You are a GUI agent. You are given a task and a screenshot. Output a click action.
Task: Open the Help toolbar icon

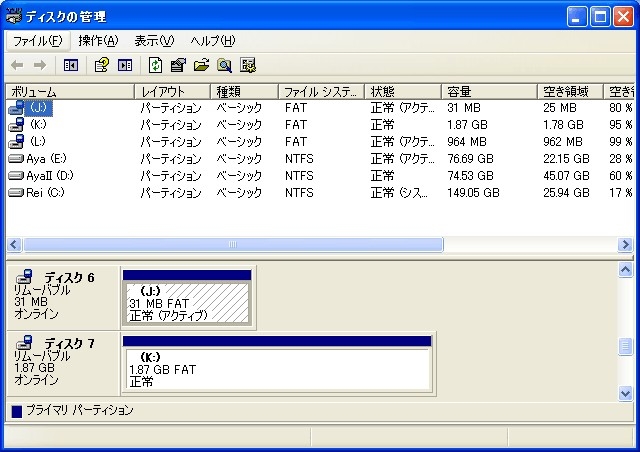[101, 65]
